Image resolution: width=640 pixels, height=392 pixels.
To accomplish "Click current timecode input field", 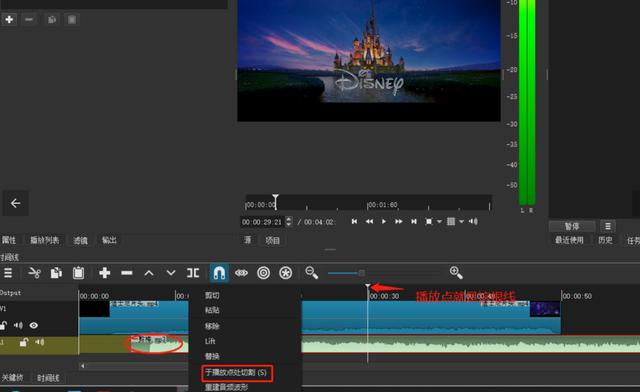I will click(x=262, y=222).
